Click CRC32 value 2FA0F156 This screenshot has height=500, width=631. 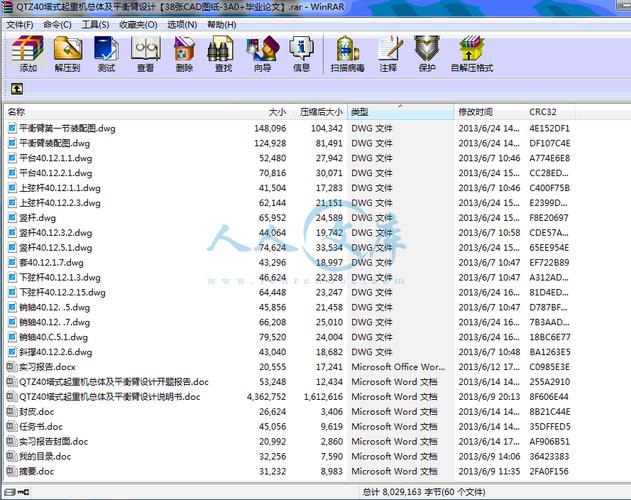(x=549, y=471)
